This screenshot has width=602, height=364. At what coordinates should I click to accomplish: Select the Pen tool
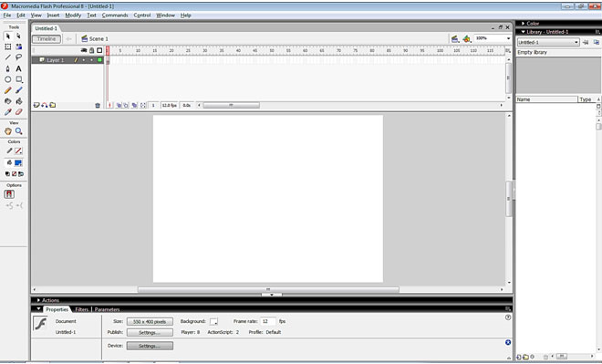(7, 68)
